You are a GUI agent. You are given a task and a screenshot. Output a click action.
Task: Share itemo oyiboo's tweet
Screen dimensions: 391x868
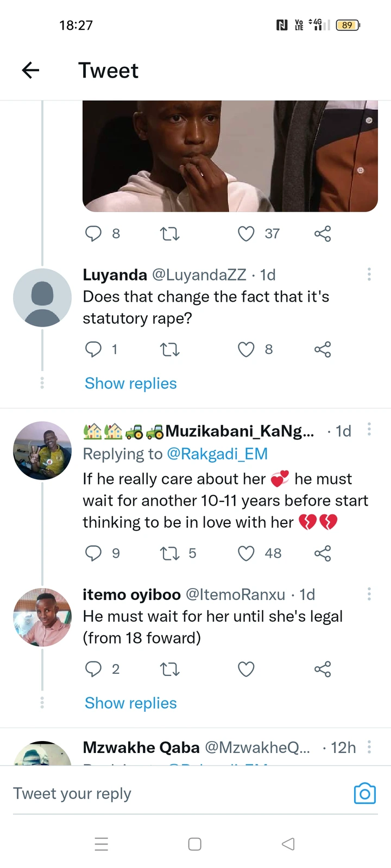(x=323, y=669)
